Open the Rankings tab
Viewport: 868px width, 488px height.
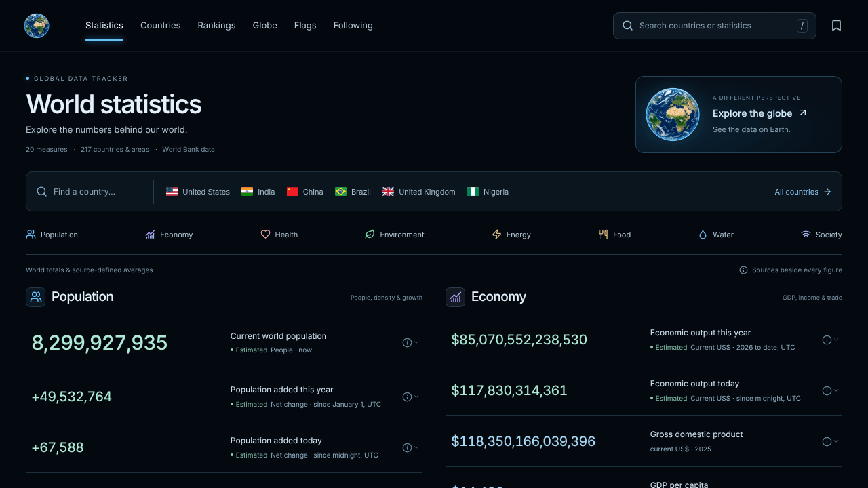click(x=216, y=26)
